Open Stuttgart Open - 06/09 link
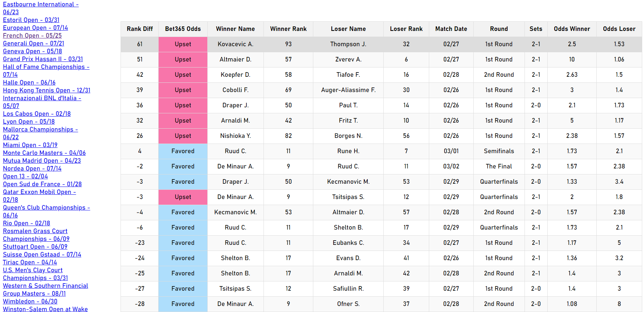The width and height of the screenshot is (644, 312). [35, 247]
